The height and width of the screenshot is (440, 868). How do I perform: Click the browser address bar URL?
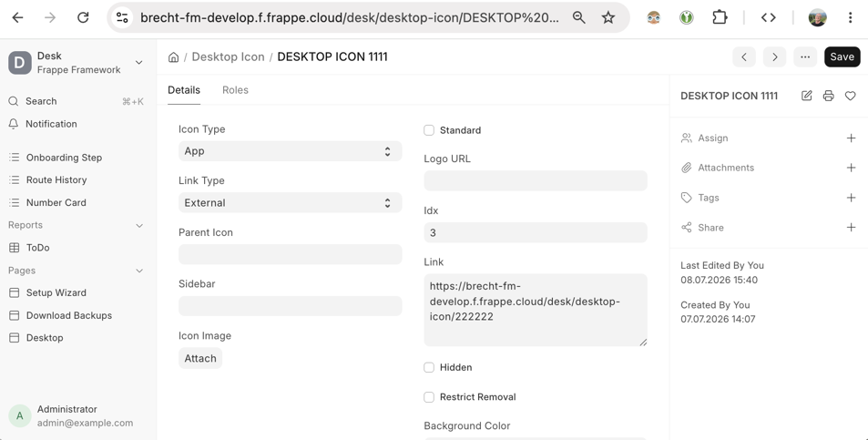(x=350, y=17)
